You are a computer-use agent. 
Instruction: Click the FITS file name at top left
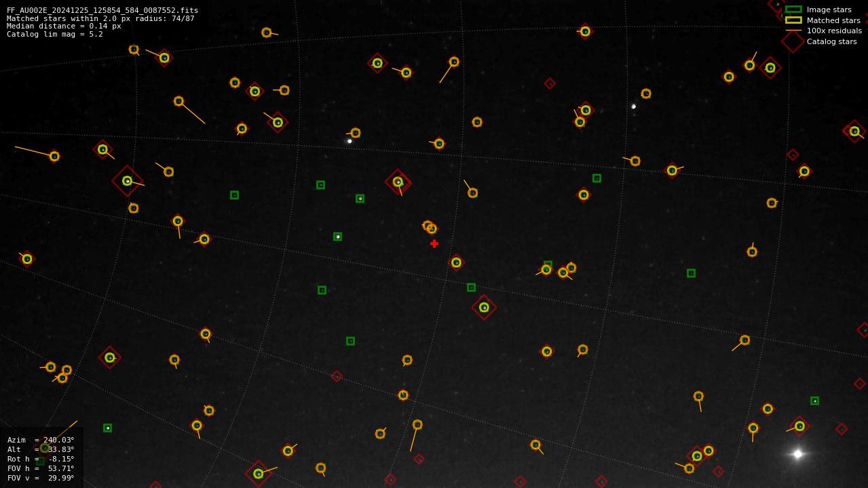(102, 11)
